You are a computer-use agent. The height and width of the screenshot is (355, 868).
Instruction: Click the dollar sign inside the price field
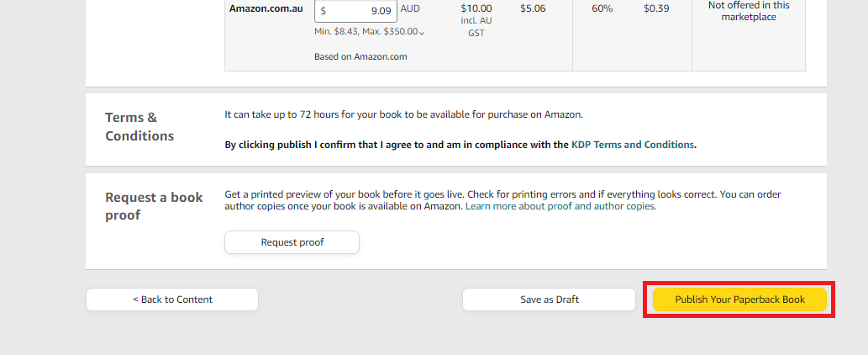tap(324, 11)
